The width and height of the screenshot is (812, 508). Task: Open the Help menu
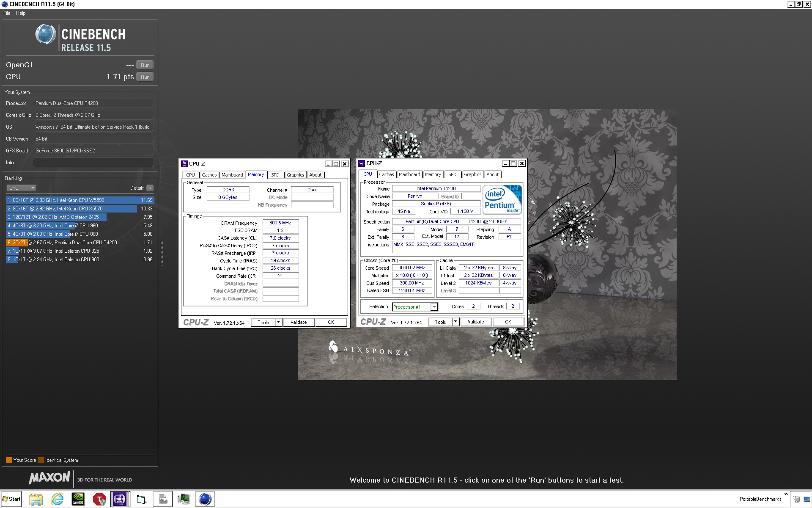pos(21,13)
